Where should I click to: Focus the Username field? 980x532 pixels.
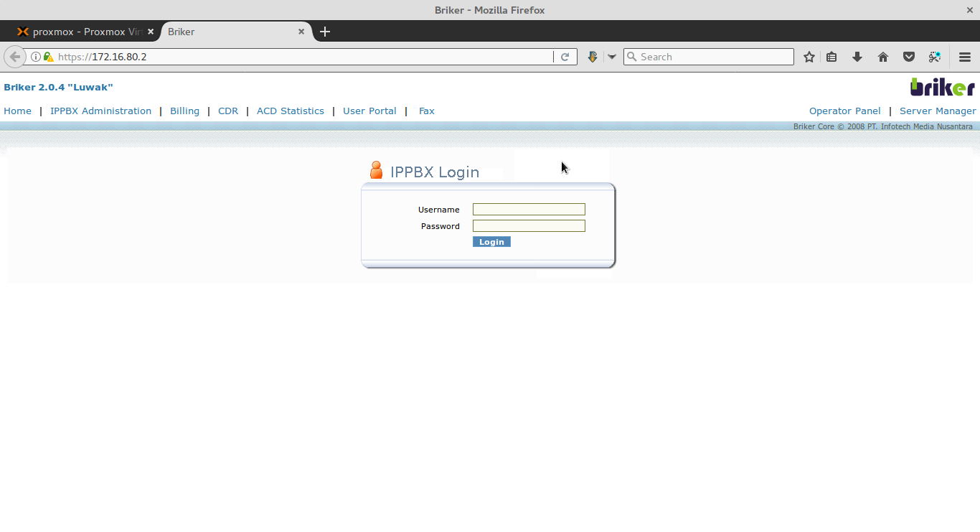click(x=529, y=210)
